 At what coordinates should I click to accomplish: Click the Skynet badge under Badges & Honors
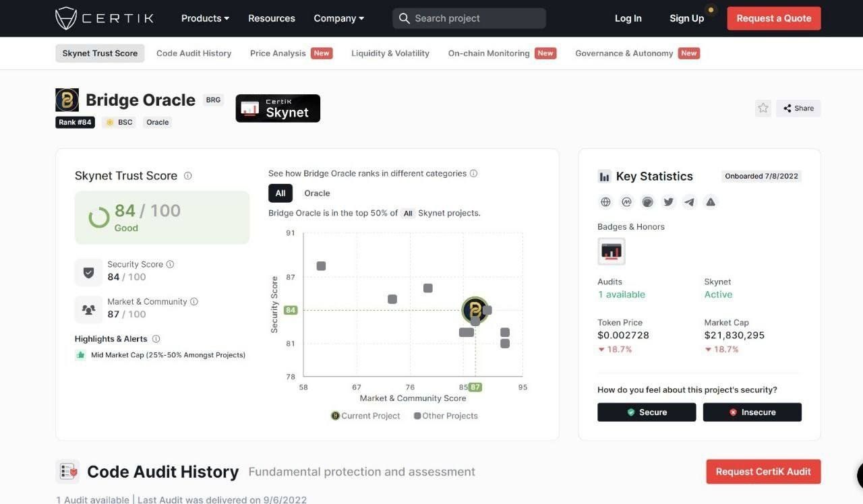click(612, 251)
